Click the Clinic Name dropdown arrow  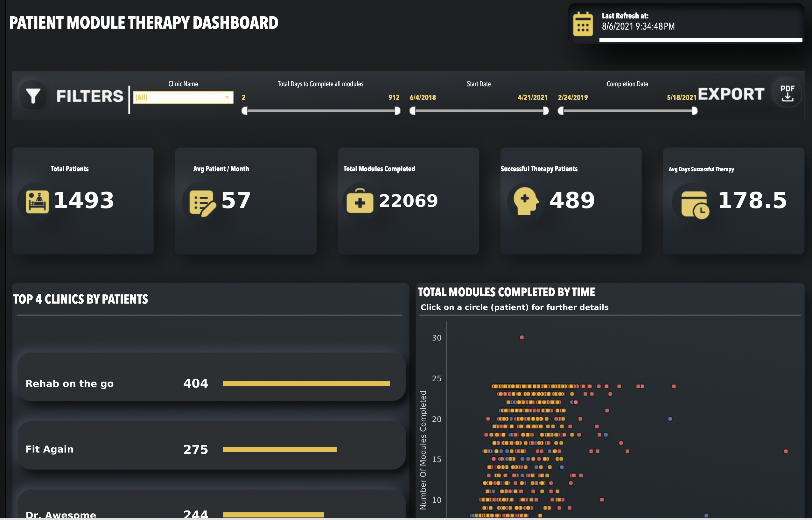tap(227, 98)
